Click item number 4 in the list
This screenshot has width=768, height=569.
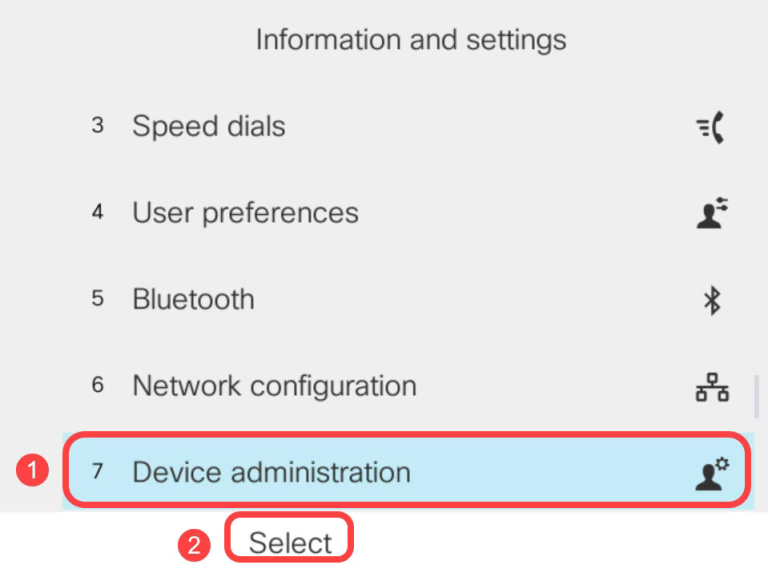[x=97, y=213]
